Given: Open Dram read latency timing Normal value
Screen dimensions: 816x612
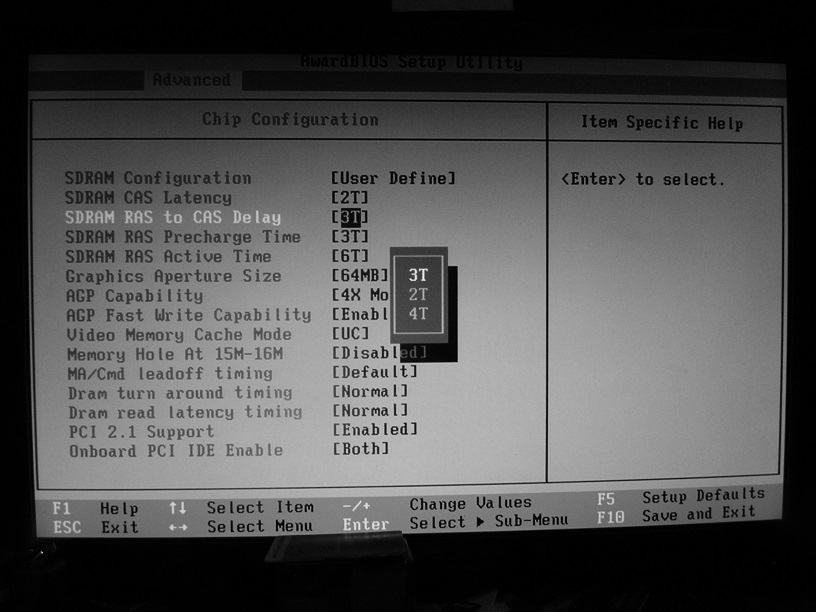Looking at the screenshot, I should [370, 411].
